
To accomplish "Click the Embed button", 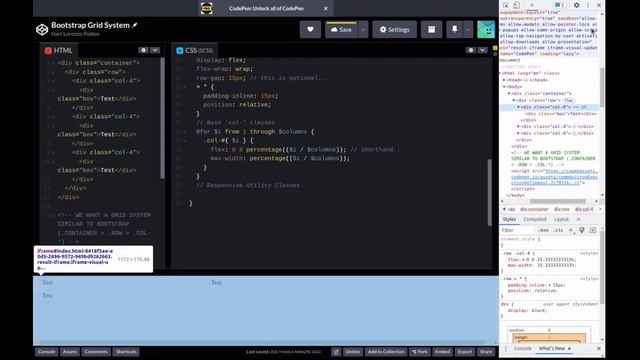I will (x=442, y=351).
